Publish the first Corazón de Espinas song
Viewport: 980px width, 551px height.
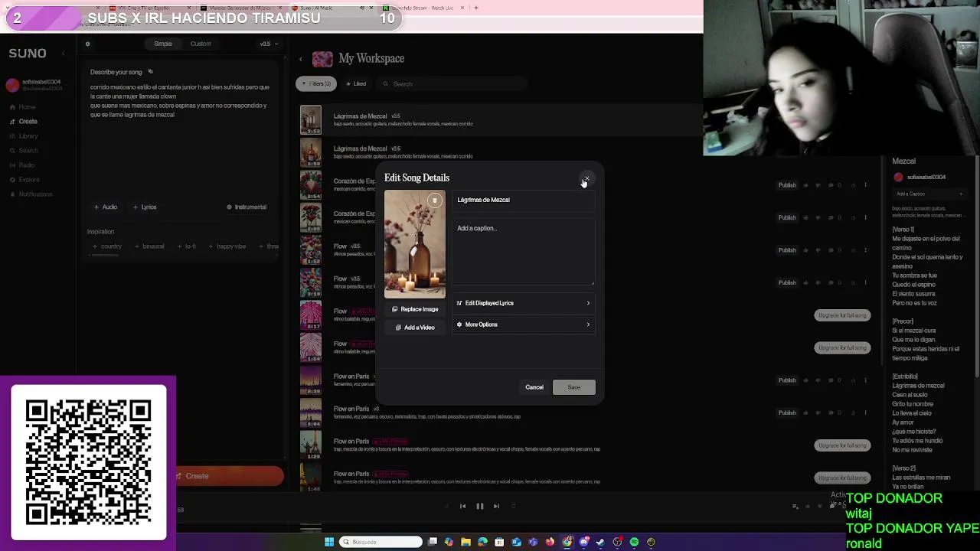pos(787,185)
